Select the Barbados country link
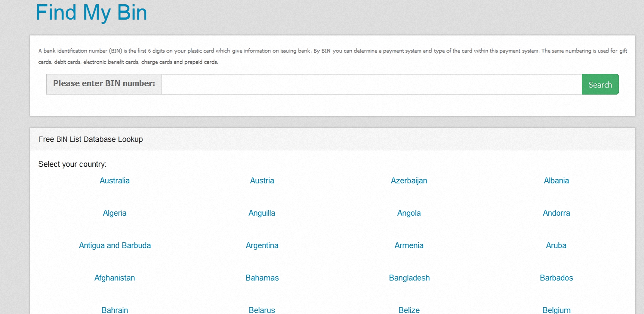Viewport: 644px width, 314px height. coord(556,278)
